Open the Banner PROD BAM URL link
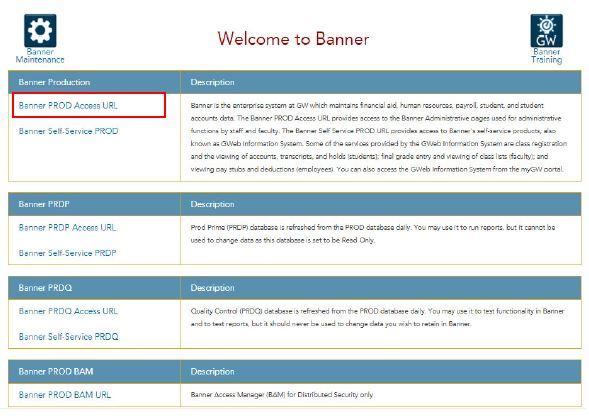 [x=65, y=395]
